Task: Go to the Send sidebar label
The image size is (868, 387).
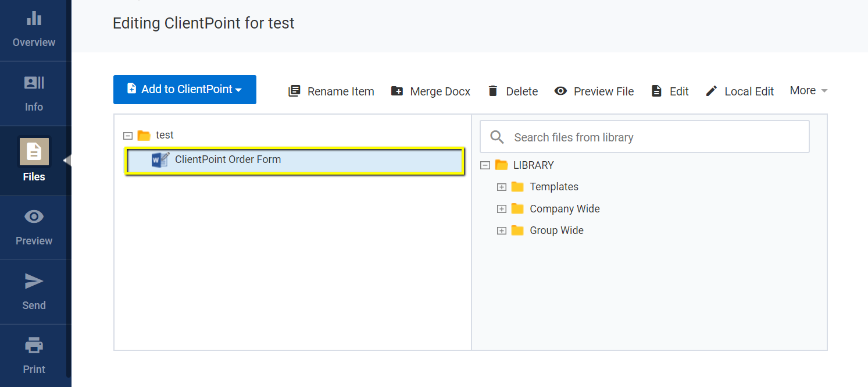Action: point(34,306)
